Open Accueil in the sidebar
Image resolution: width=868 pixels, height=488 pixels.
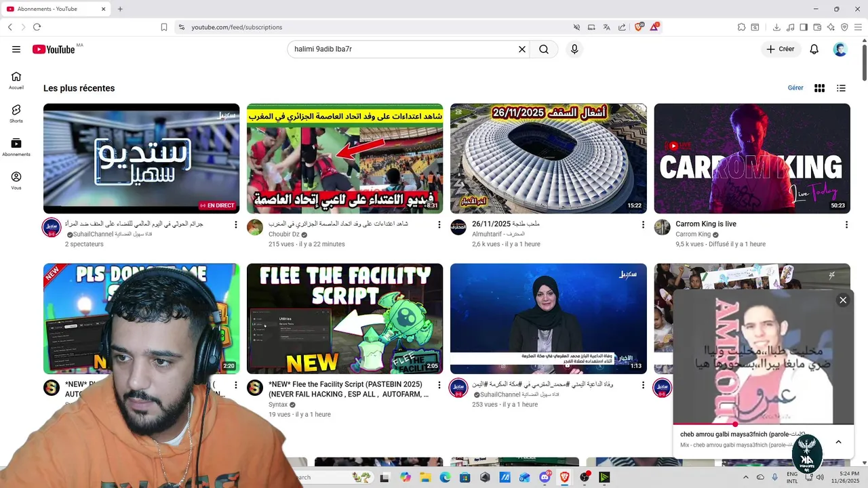tap(16, 81)
